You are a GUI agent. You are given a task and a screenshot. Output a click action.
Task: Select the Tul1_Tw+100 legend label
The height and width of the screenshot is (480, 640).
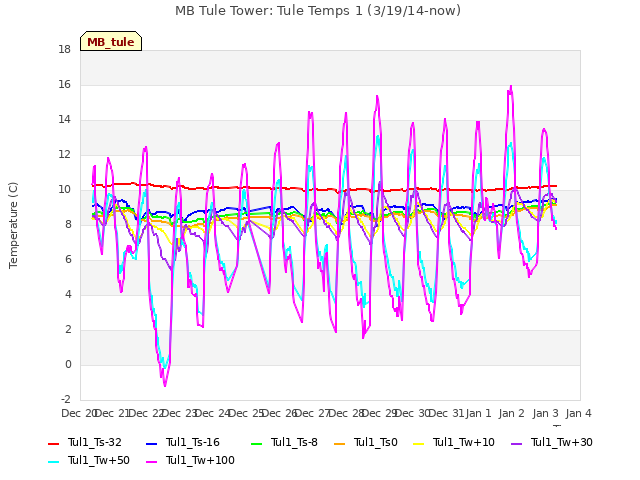pyautogui.click(x=200, y=460)
